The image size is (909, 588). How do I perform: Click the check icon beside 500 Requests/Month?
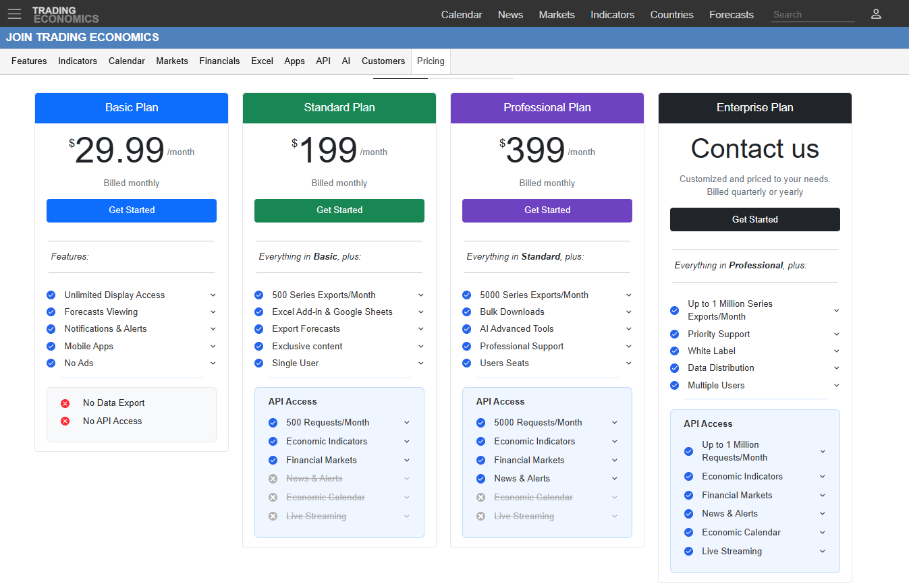(x=273, y=423)
